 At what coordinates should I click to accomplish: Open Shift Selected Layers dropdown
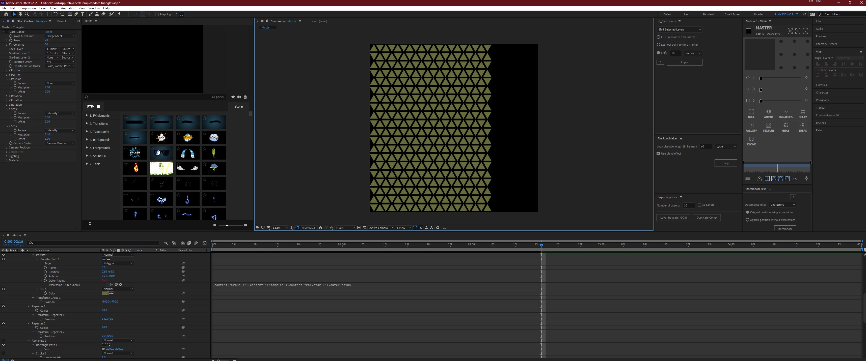(x=679, y=29)
